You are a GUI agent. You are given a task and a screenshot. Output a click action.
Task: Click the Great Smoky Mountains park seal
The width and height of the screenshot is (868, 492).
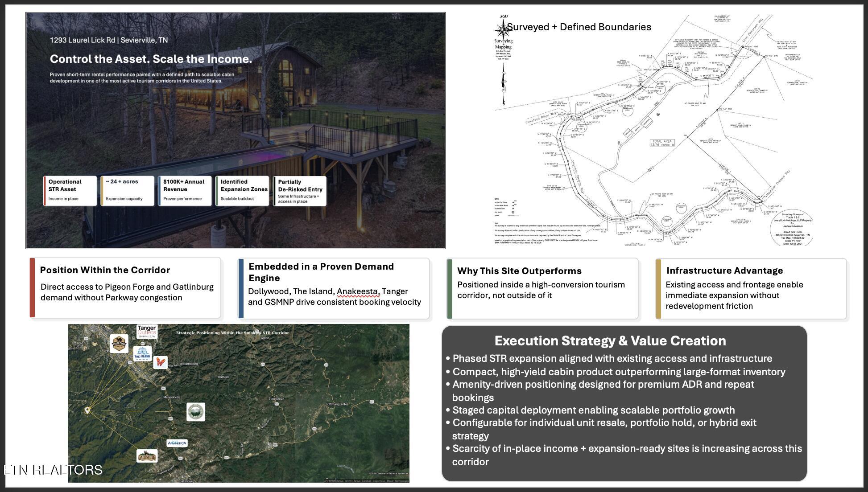(195, 412)
